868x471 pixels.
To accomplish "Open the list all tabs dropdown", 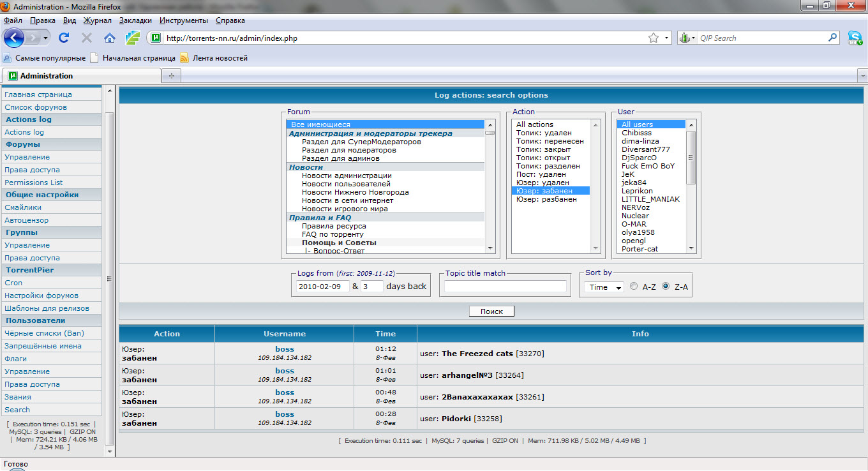I will pyautogui.click(x=862, y=75).
